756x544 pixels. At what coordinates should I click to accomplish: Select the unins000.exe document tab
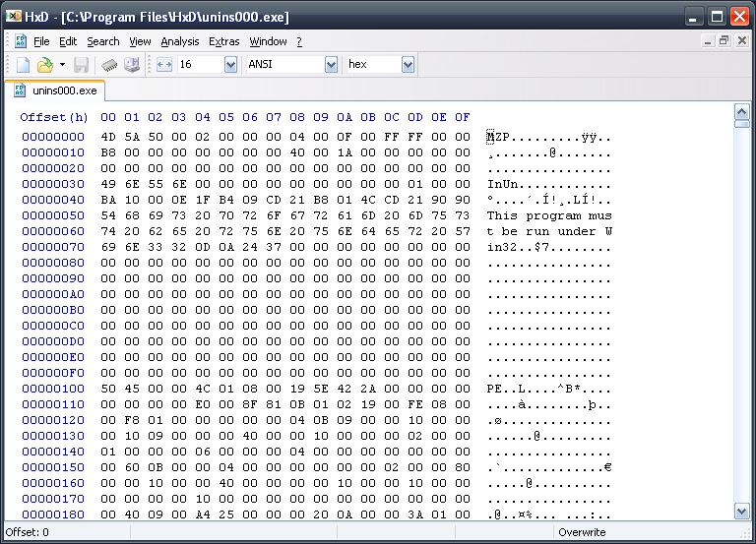55,91
